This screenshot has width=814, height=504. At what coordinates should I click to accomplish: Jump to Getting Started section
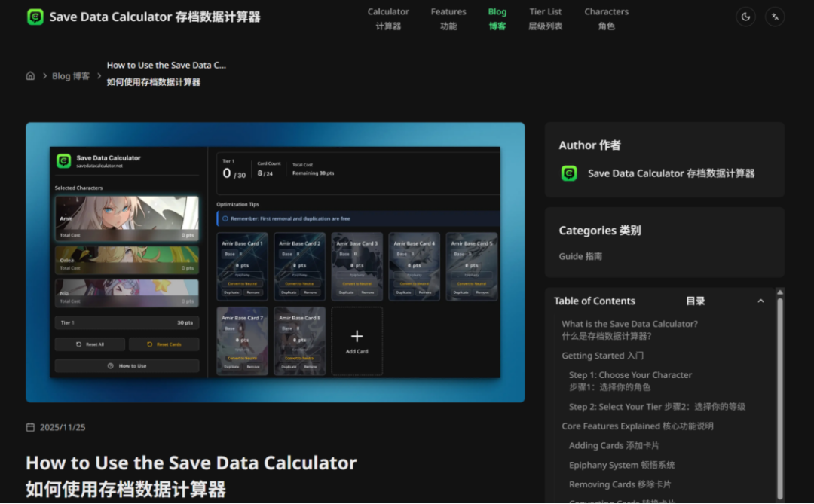click(x=603, y=356)
